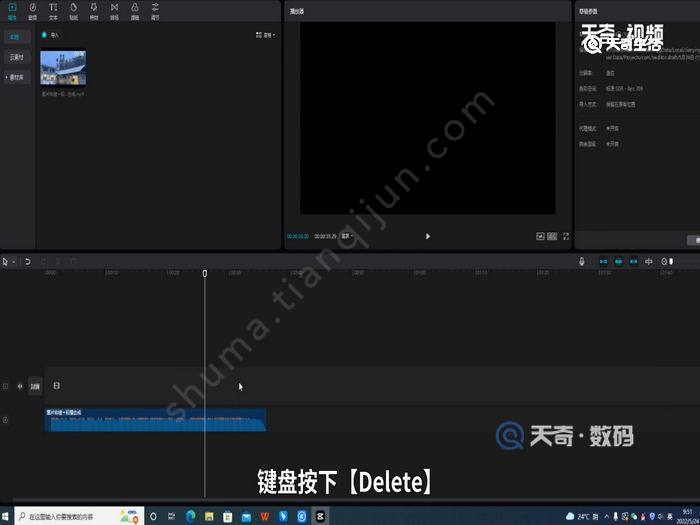Toggle main track magnet snapping
Viewport: 700px width, 525px height.
click(x=604, y=262)
